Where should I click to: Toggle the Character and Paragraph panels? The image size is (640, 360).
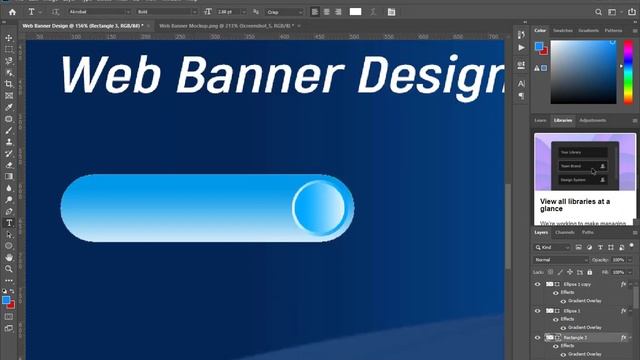(x=391, y=12)
